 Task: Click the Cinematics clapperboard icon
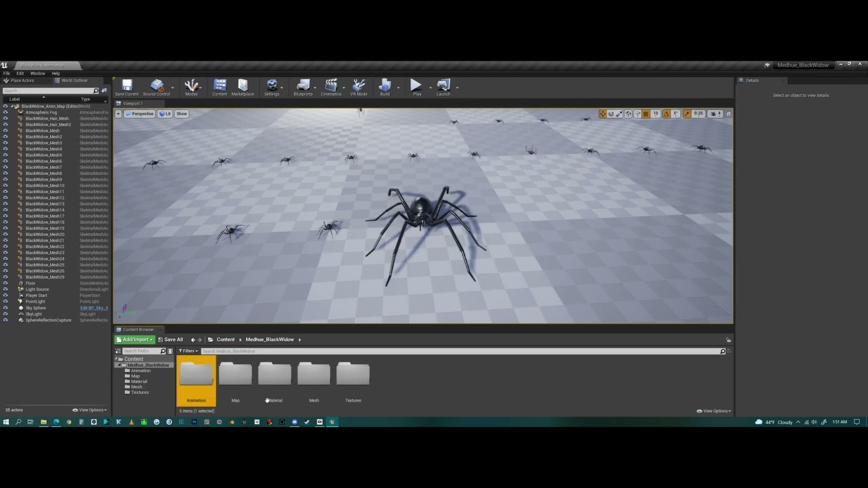(331, 87)
